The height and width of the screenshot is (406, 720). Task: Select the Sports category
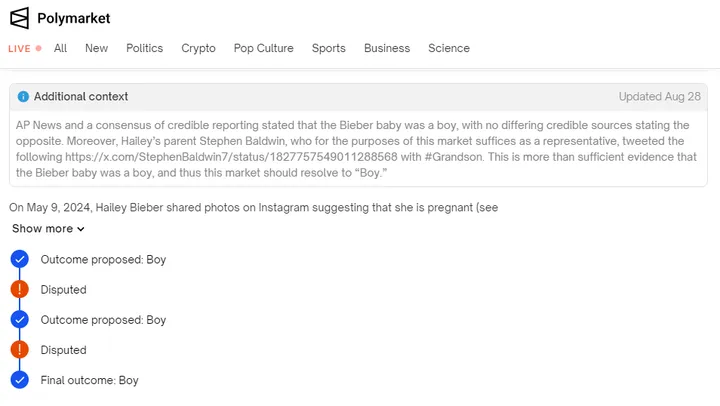click(x=328, y=48)
